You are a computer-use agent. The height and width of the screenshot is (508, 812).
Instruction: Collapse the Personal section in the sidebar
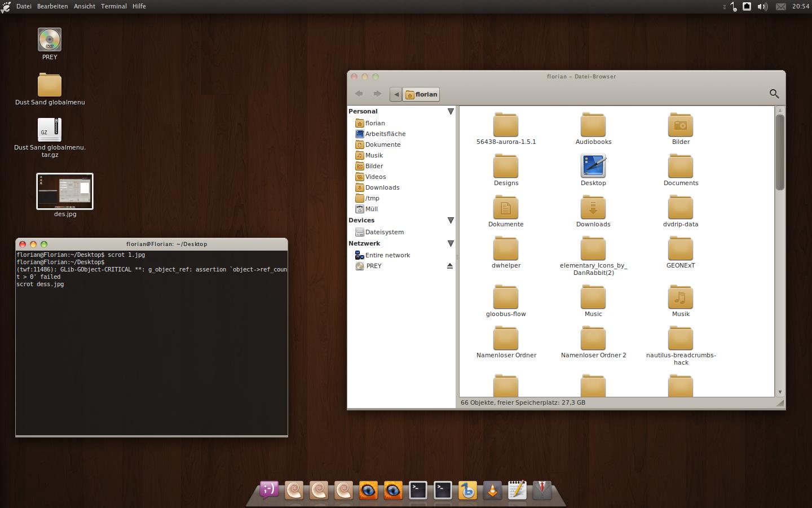pos(451,112)
